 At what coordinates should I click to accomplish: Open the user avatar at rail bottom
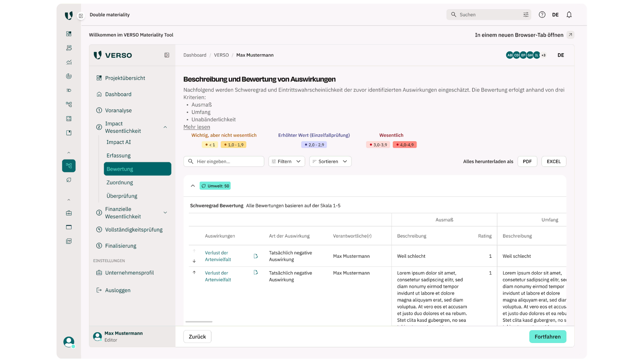pyautogui.click(x=69, y=342)
